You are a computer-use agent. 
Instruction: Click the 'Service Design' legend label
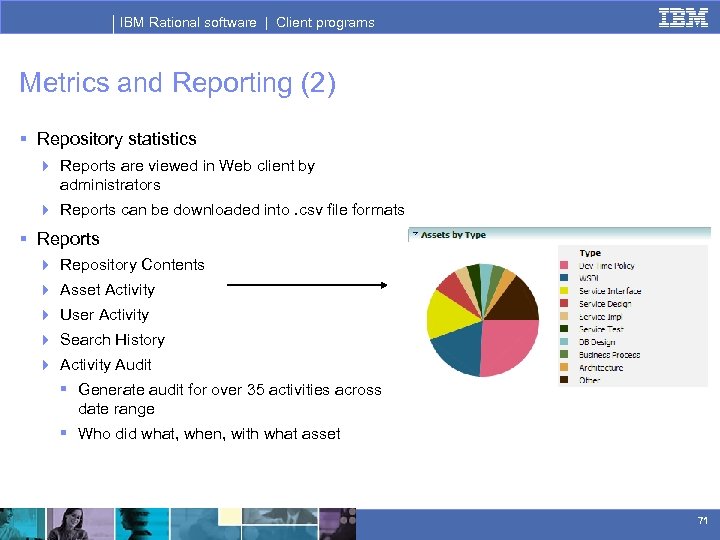[605, 304]
